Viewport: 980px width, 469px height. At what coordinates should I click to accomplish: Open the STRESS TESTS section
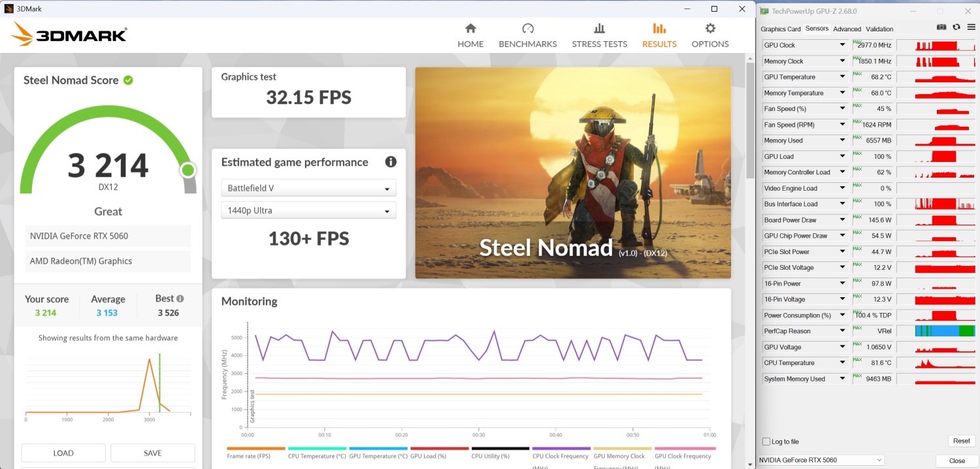click(599, 36)
